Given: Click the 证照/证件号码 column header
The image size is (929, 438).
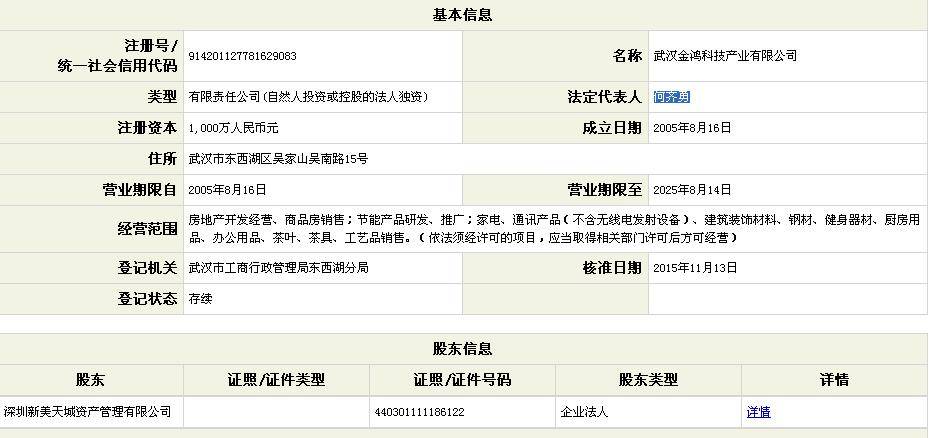Looking at the screenshot, I should (x=462, y=380).
